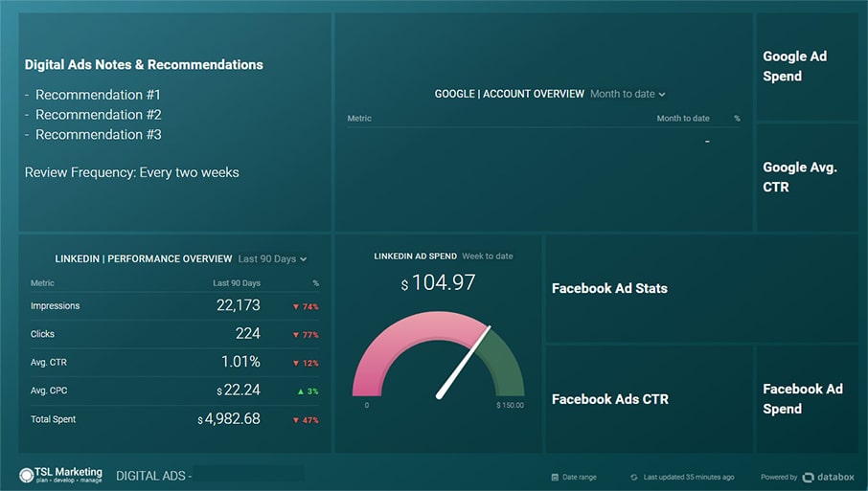Click the Last 90 Days column header
This screenshot has width=868, height=491.
click(x=237, y=283)
